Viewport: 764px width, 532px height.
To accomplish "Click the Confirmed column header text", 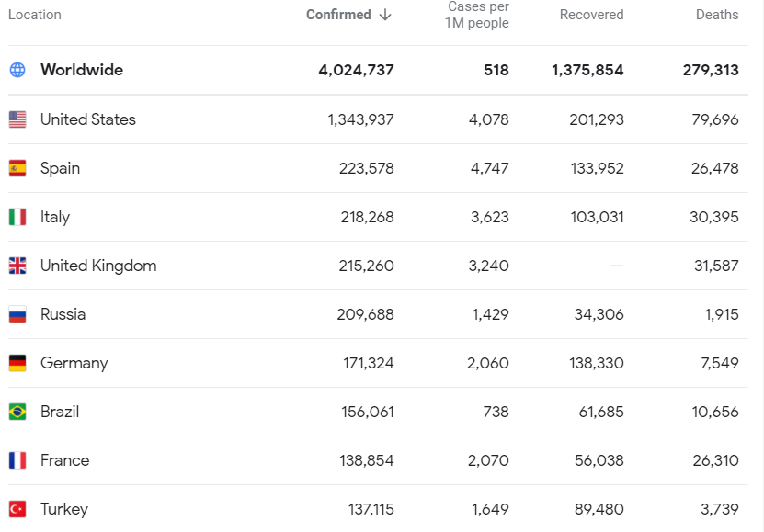I will pyautogui.click(x=338, y=15).
